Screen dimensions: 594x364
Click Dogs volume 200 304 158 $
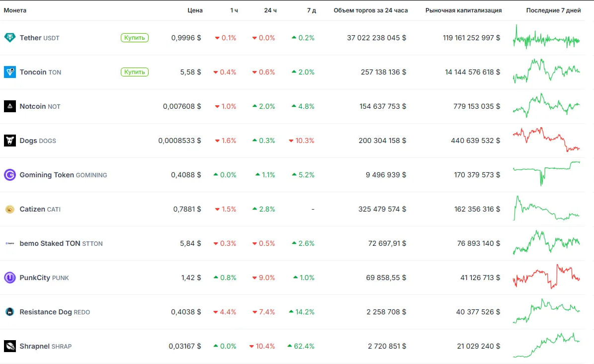(x=382, y=141)
